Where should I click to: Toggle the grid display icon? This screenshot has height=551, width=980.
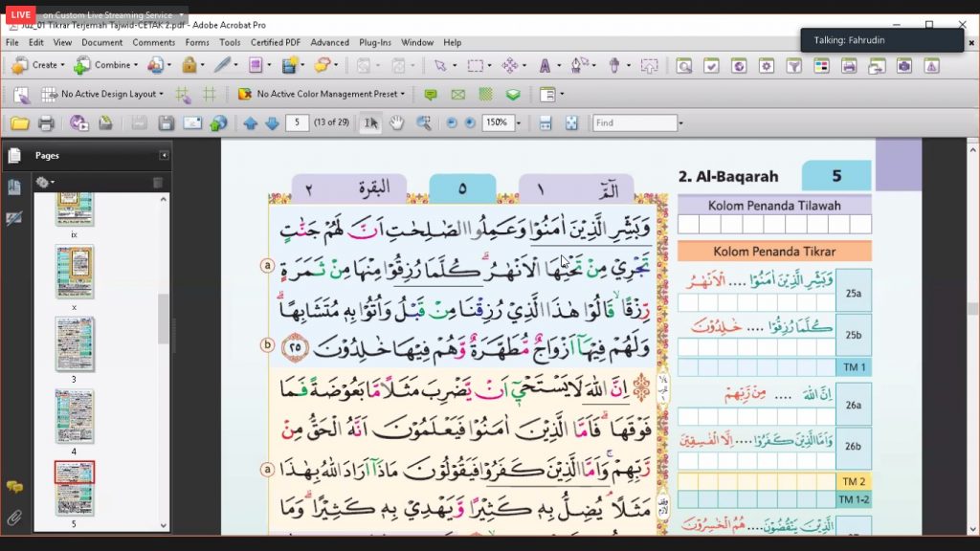(210, 95)
